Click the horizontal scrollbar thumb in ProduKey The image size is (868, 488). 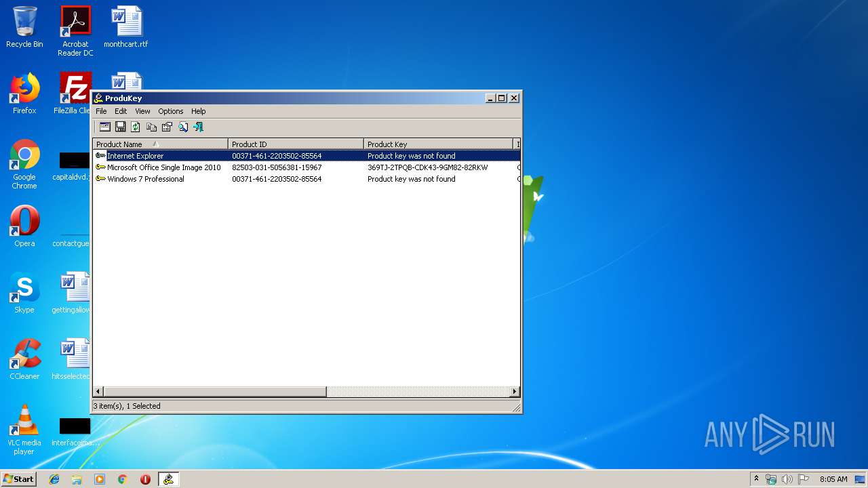[215, 391]
